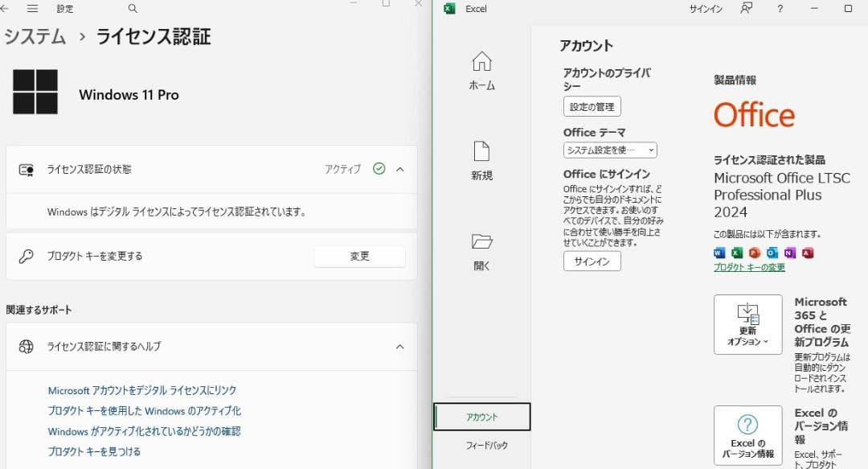868x469 pixels.
Task: Click the green active checkmark icon
Action: coord(379,168)
